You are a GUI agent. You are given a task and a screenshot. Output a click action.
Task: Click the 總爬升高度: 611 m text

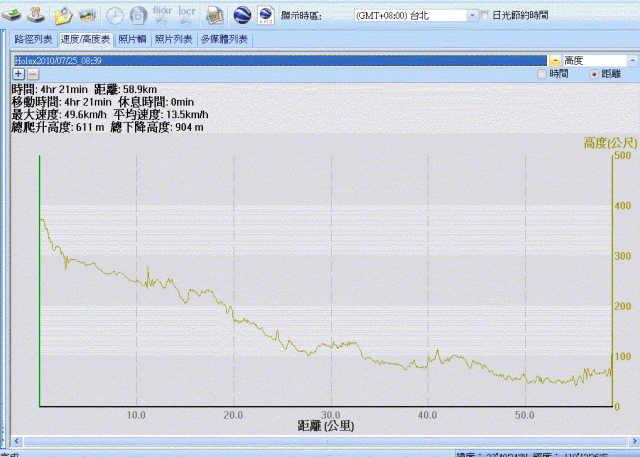pyautogui.click(x=58, y=127)
